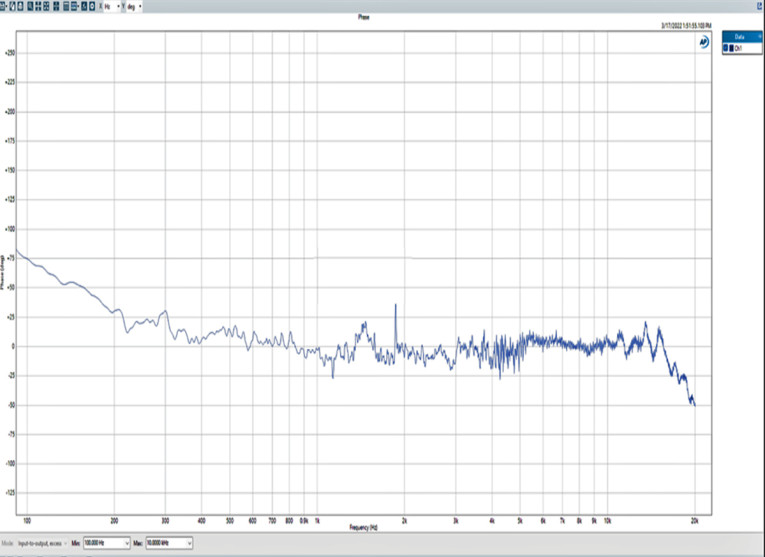Open the Min frequency combo box arrow
The image size is (765, 557).
tap(127, 543)
